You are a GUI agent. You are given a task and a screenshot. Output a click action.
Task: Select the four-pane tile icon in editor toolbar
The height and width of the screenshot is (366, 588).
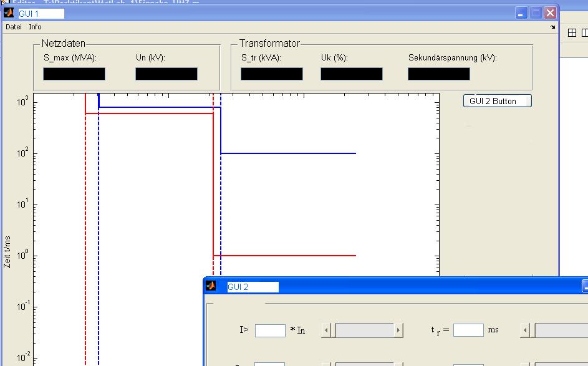[x=572, y=33]
